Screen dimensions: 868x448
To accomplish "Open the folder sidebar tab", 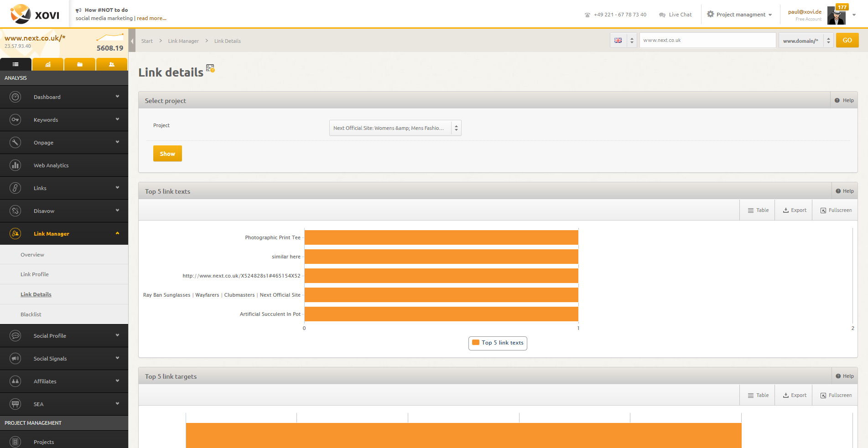I will [x=80, y=64].
